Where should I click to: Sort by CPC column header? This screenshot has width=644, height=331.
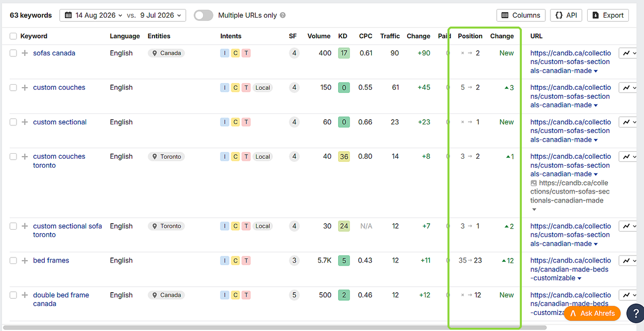366,36
